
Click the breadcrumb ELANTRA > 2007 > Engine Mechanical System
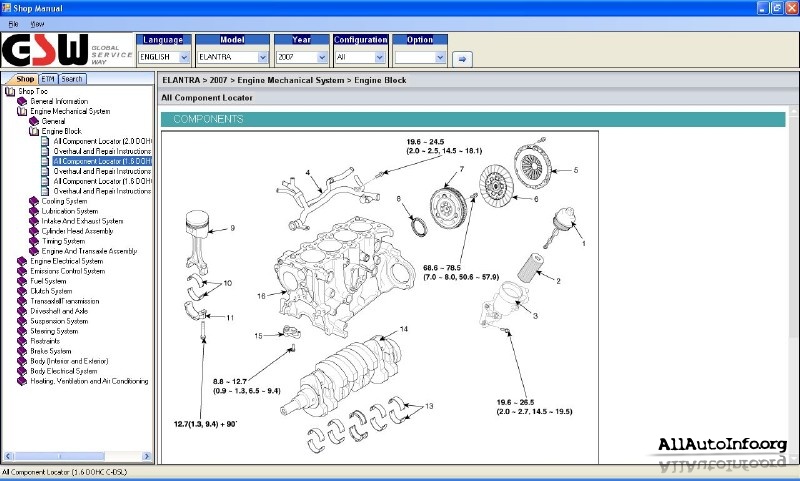tap(253, 80)
